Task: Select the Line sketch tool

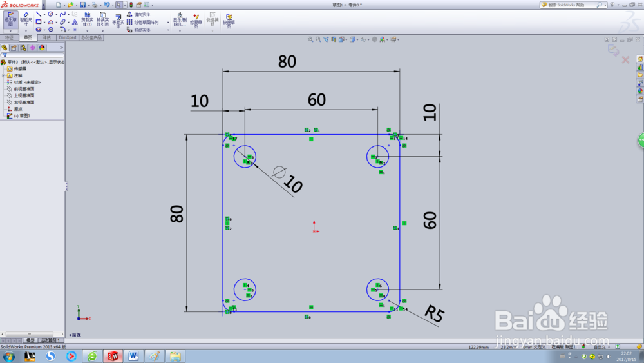Action: click(39, 14)
